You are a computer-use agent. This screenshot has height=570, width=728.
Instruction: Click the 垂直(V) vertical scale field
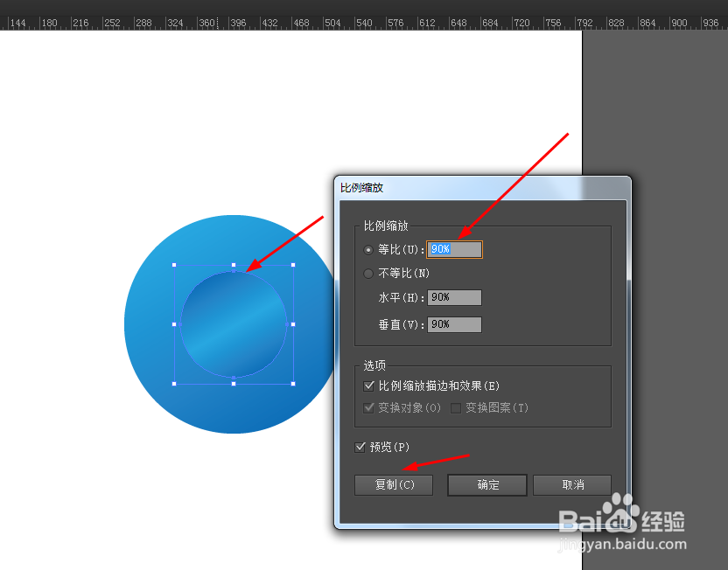coord(454,324)
